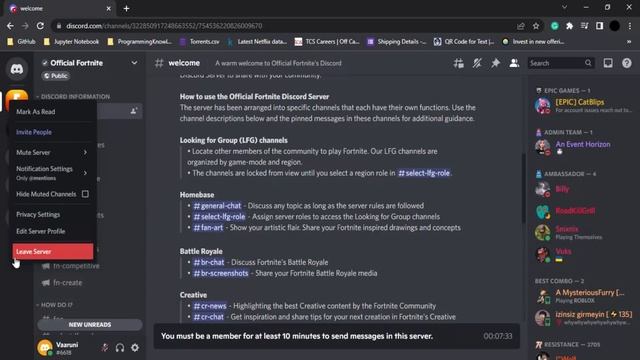640x360 pixels.
Task: Click the search magnifier icon
Action: tap(588, 63)
